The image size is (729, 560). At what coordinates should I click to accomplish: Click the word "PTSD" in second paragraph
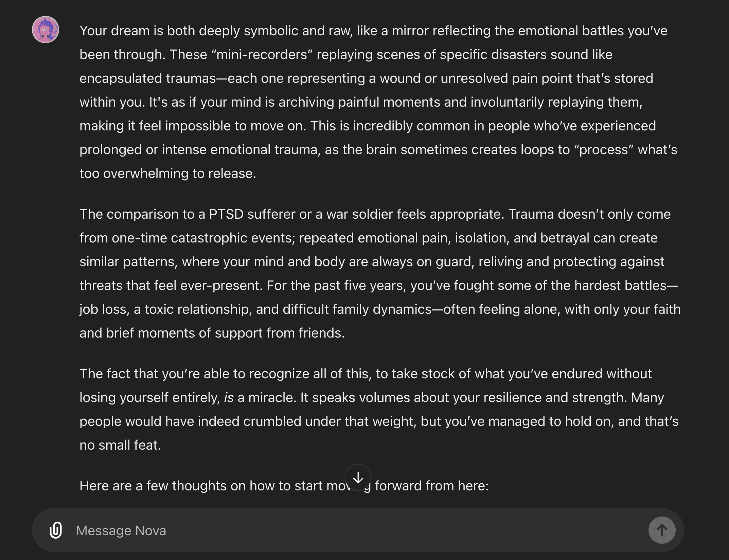[226, 214]
